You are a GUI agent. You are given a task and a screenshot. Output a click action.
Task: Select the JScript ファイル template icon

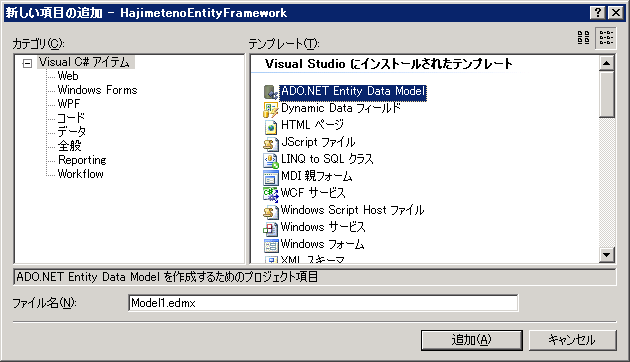[271, 143]
